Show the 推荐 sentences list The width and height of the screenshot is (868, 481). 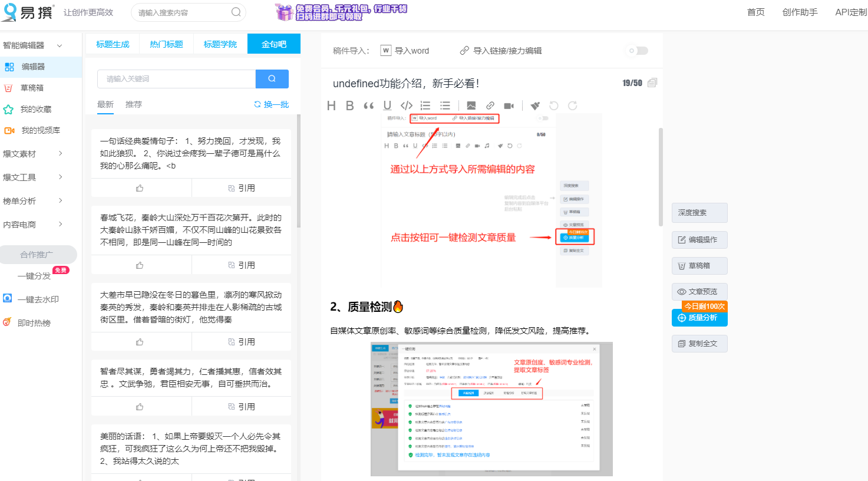tap(134, 104)
